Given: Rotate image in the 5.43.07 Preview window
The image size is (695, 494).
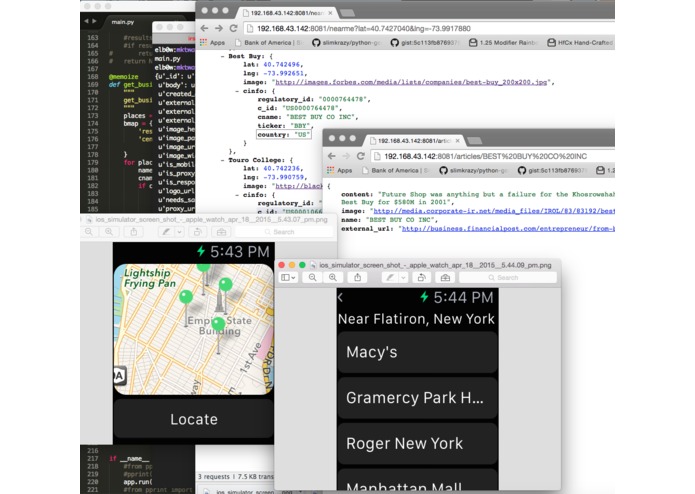Looking at the screenshot, I should pos(198,232).
